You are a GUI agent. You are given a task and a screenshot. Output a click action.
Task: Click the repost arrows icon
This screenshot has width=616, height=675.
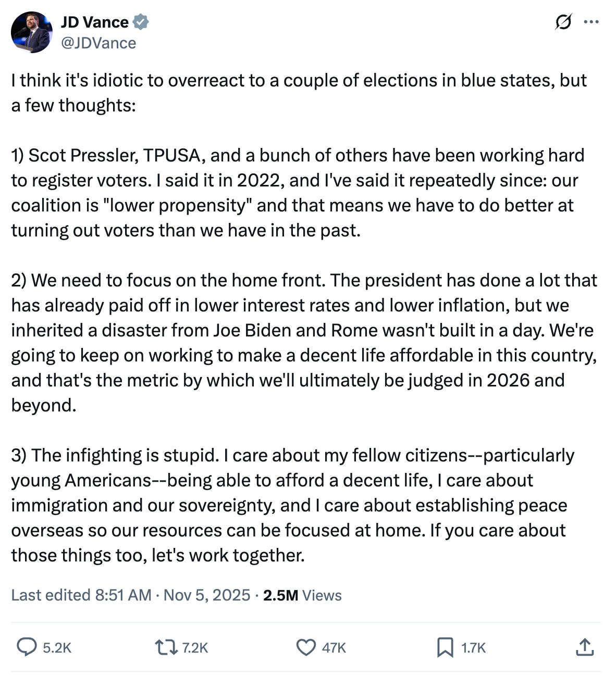coord(166,647)
